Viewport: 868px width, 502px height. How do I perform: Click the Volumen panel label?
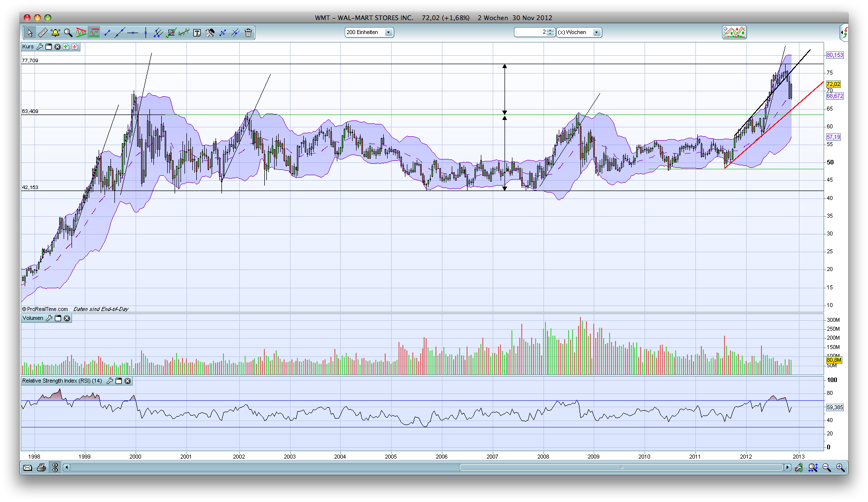click(x=33, y=318)
